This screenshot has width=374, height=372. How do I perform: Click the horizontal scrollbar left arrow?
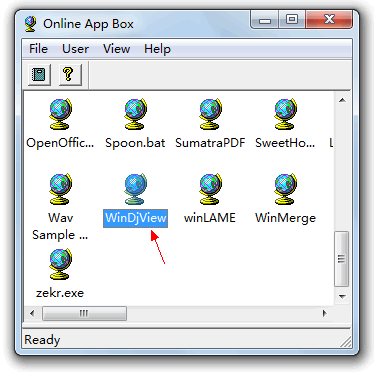coord(32,313)
